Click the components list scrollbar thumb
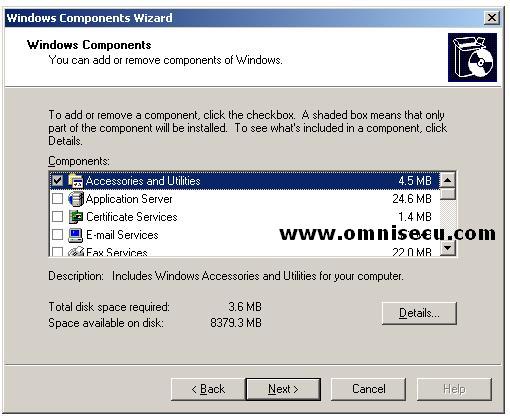This screenshot has width=510, height=417. click(448, 194)
